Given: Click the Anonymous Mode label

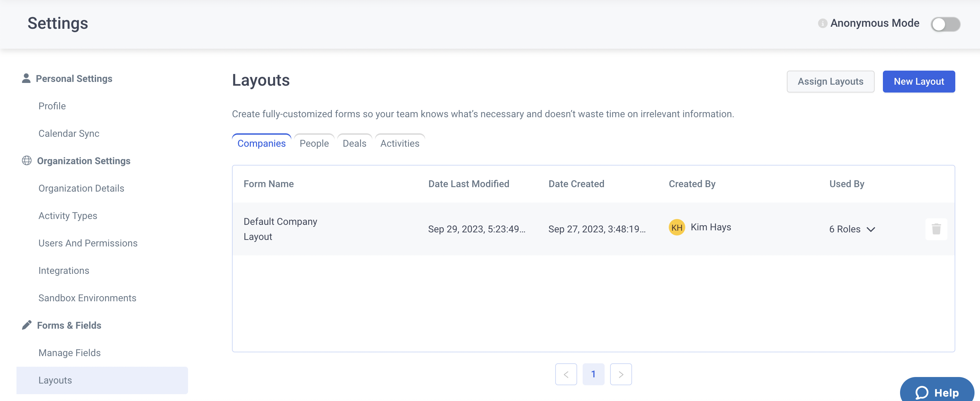Looking at the screenshot, I should tap(875, 23).
